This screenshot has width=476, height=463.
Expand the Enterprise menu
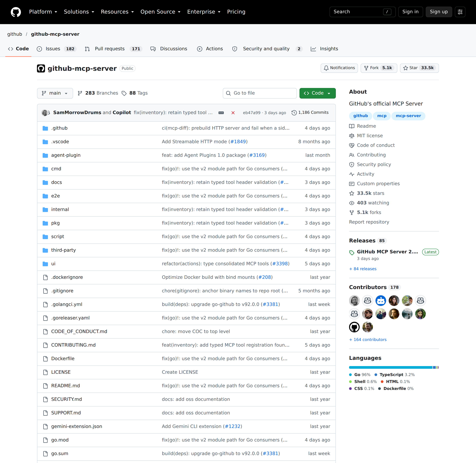(x=204, y=12)
